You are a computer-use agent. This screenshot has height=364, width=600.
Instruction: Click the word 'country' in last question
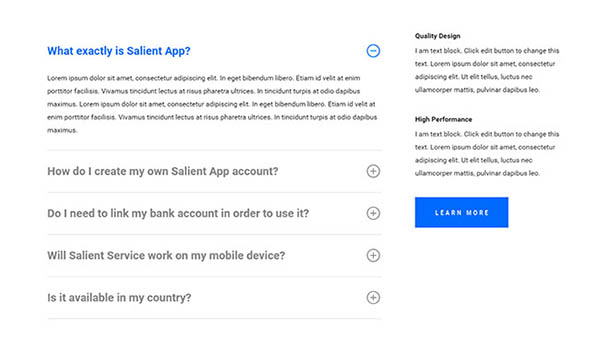(168, 298)
